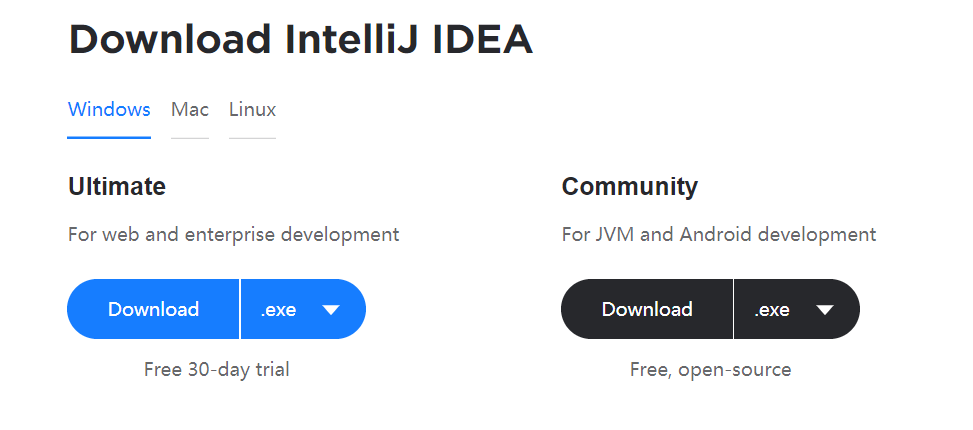Click the Download IntelliJ IDEA heading

[300, 40]
